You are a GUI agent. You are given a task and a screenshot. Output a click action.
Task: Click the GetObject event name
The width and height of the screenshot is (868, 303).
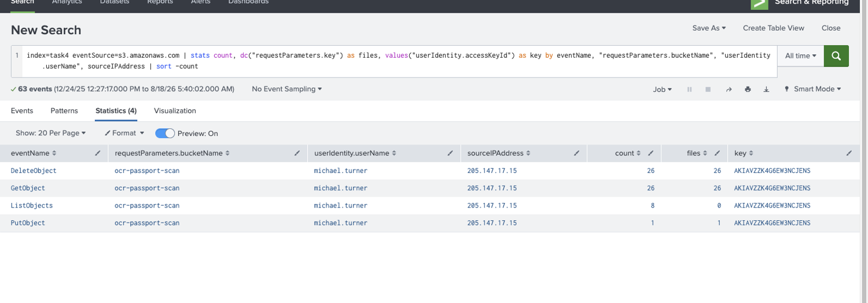pyautogui.click(x=28, y=188)
